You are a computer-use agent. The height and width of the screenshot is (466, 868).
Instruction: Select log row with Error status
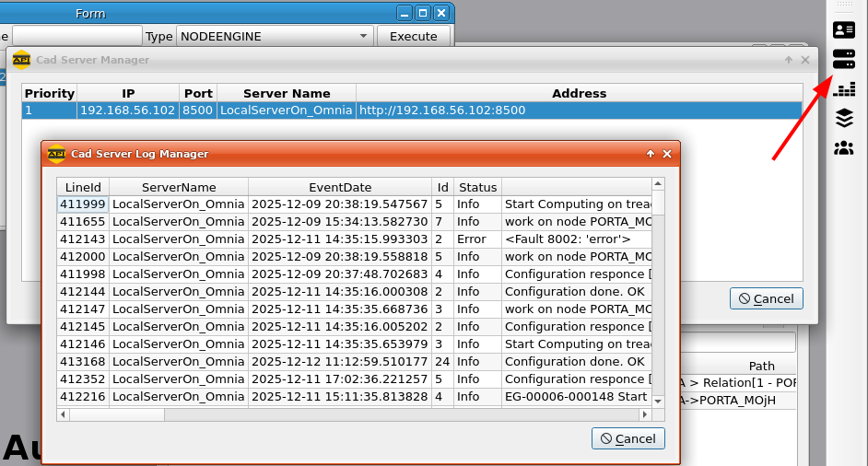pos(355,239)
